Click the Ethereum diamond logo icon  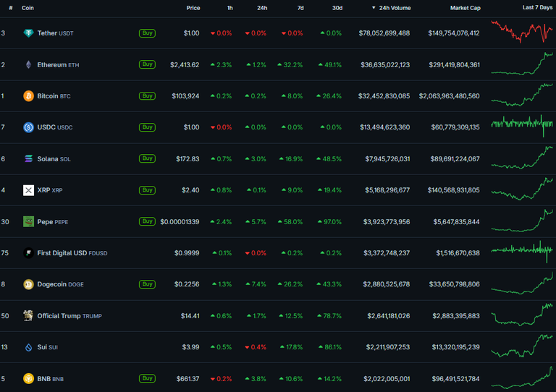click(28, 64)
